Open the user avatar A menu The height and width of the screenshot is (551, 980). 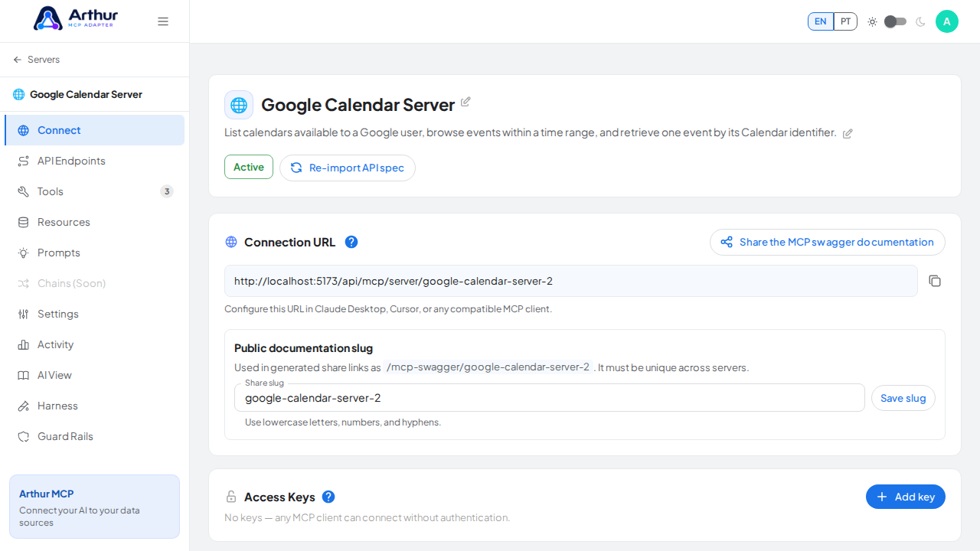point(947,21)
